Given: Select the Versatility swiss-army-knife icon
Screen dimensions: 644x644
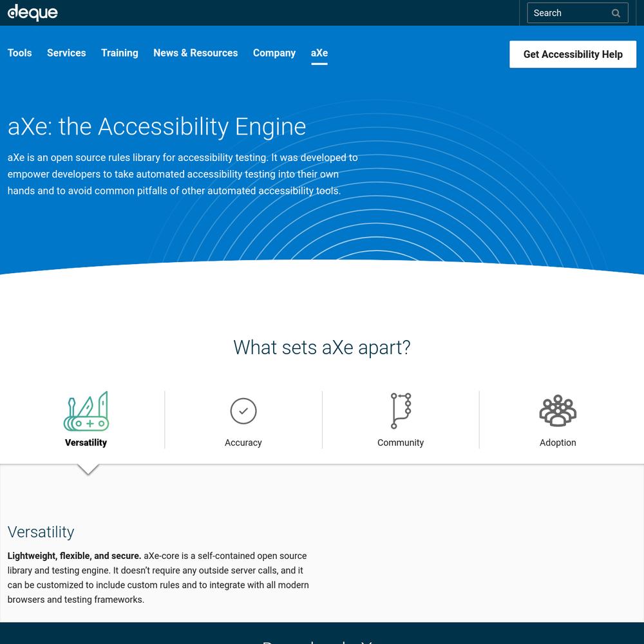Looking at the screenshot, I should click(x=86, y=411).
